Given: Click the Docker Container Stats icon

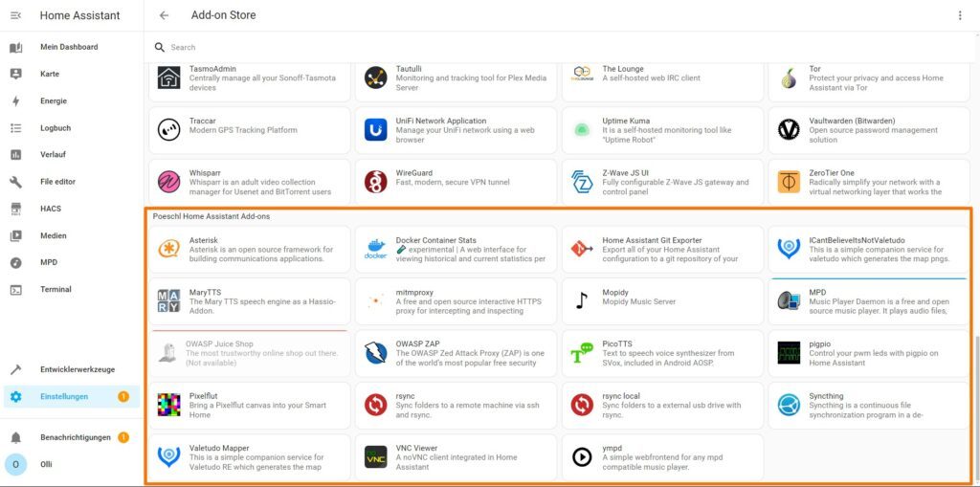Looking at the screenshot, I should pos(375,249).
